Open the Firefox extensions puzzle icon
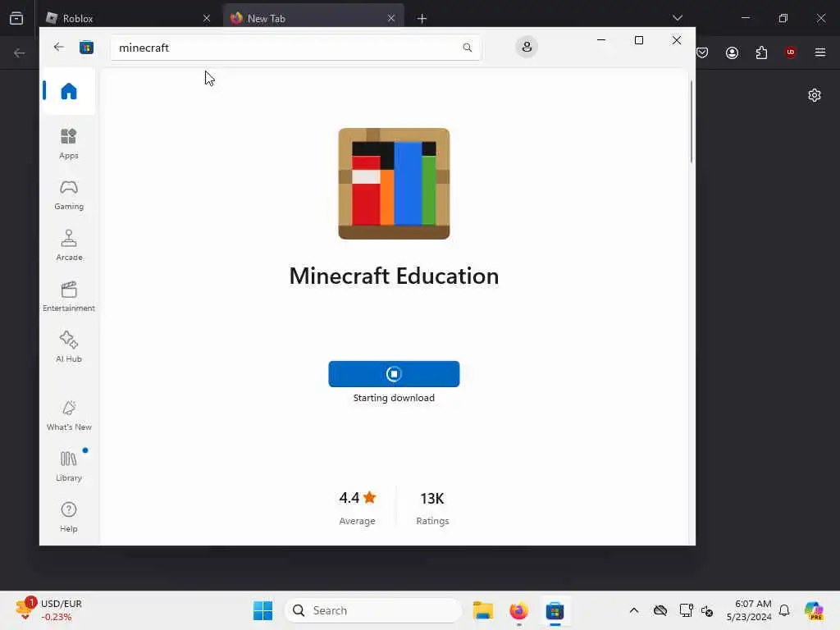The height and width of the screenshot is (630, 840). pyautogui.click(x=761, y=52)
